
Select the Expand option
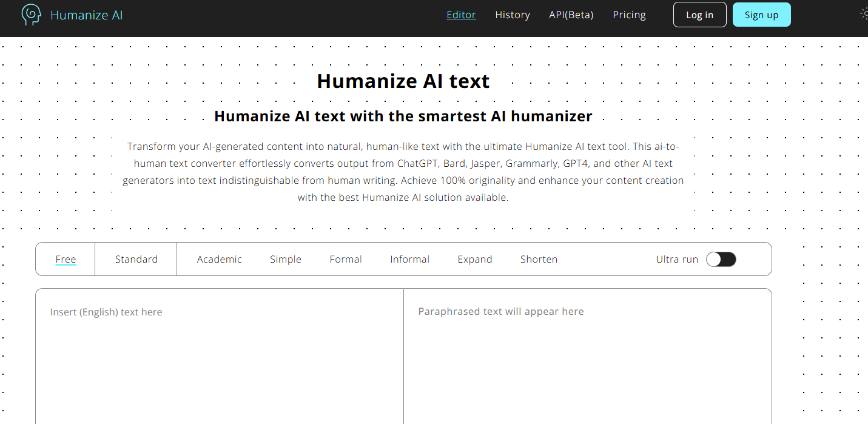[x=475, y=259]
